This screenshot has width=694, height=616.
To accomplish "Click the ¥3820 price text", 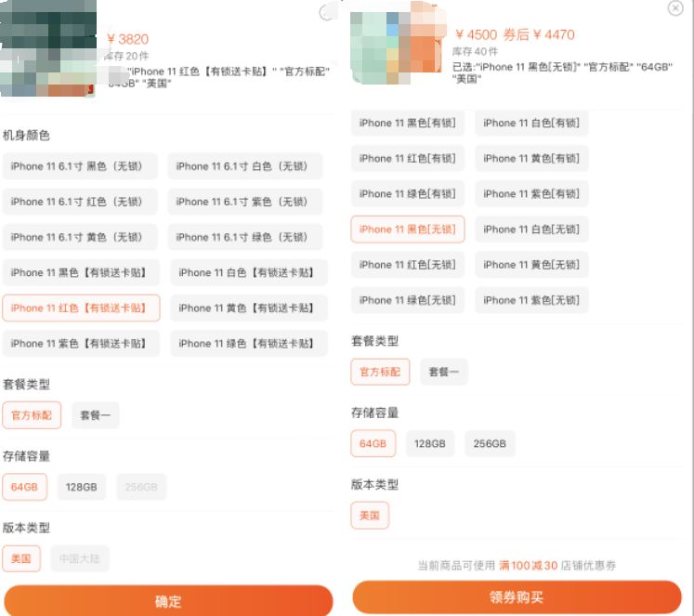I will click(128, 39).
